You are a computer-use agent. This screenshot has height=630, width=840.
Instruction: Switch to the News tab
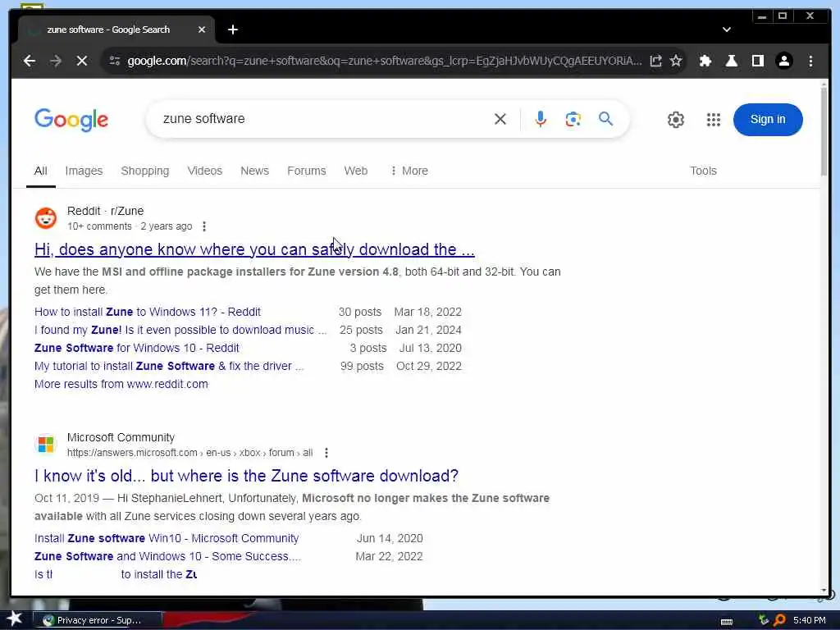coord(254,171)
